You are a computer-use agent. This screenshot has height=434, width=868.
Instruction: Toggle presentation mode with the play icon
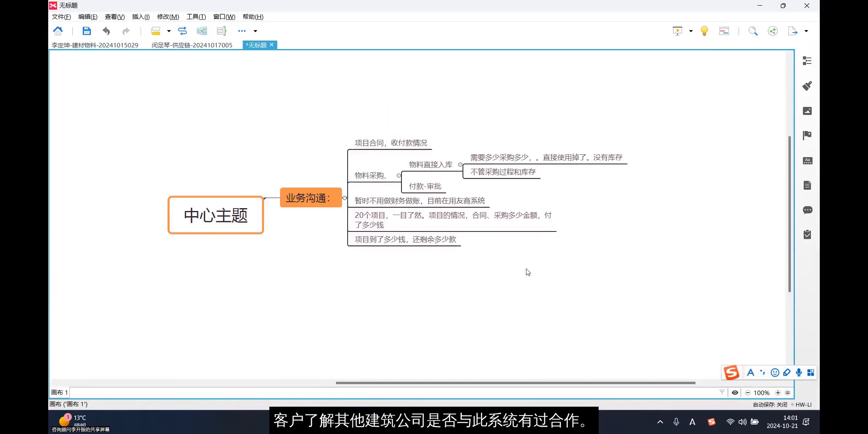677,31
